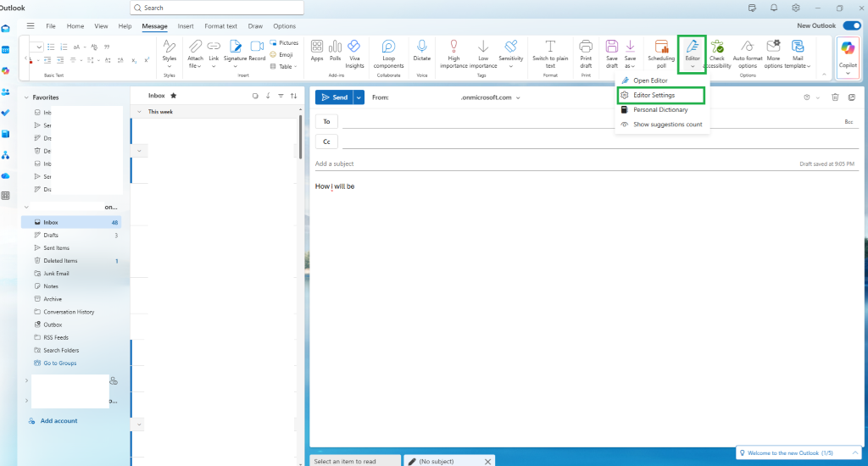Screen dimensions: 868x466
Task: Show the Bcc field
Action: pyautogui.click(x=849, y=122)
